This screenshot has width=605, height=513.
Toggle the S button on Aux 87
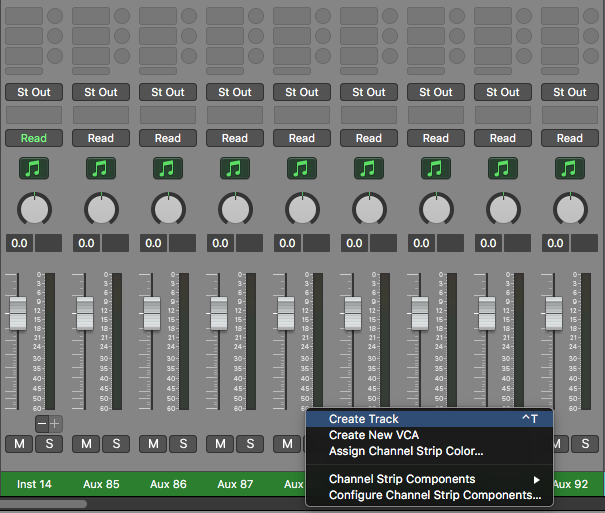click(250, 444)
